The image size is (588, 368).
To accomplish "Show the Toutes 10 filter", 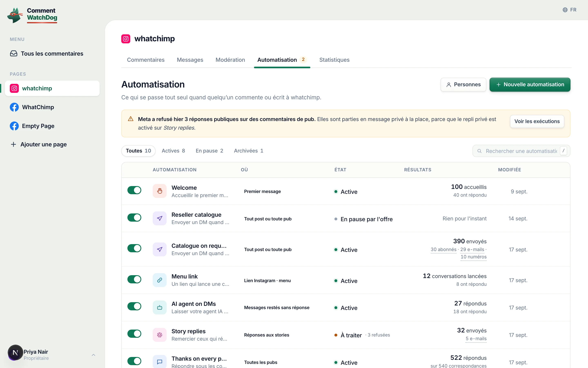I will point(138,151).
